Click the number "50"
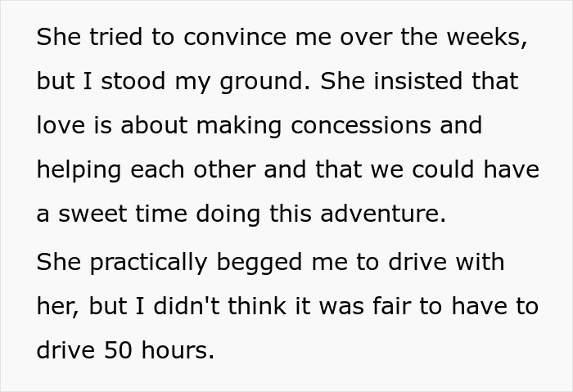 coord(116,350)
